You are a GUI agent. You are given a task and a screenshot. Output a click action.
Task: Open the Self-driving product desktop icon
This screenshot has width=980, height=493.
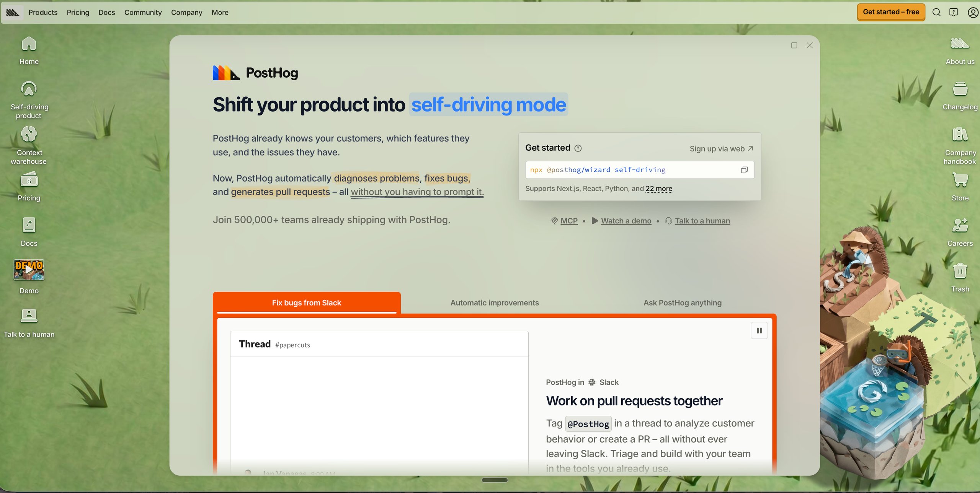click(29, 100)
